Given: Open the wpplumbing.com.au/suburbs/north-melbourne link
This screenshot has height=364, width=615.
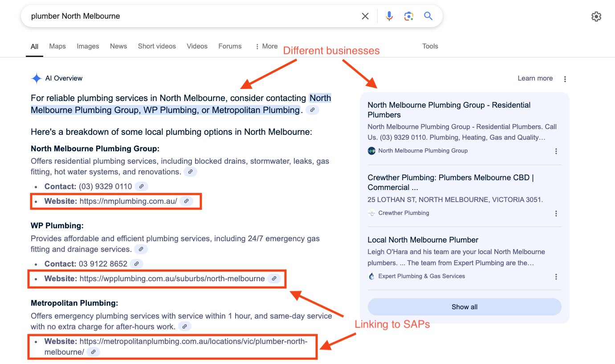Looking at the screenshot, I should 172,279.
